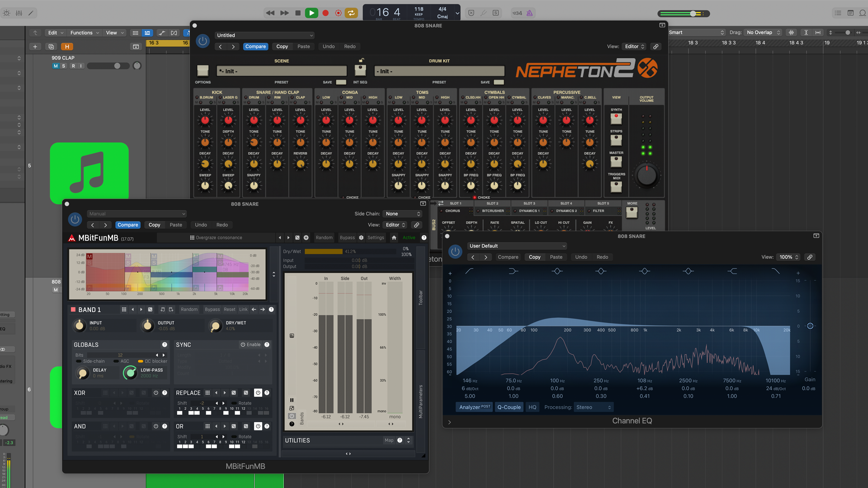868x488 pixels.
Task: Open the Manual preset dropdown in MBitFunMB
Action: point(137,214)
